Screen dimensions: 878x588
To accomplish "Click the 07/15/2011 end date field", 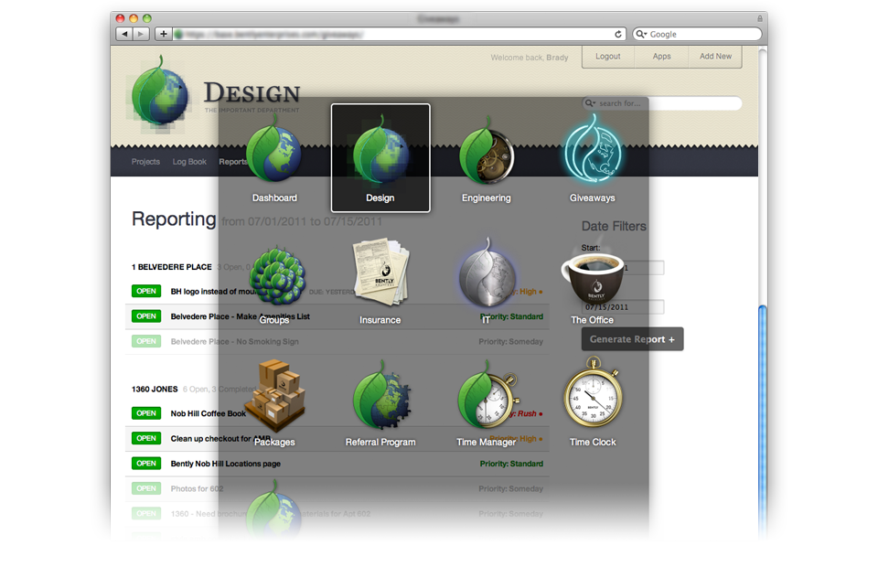I will [623, 307].
